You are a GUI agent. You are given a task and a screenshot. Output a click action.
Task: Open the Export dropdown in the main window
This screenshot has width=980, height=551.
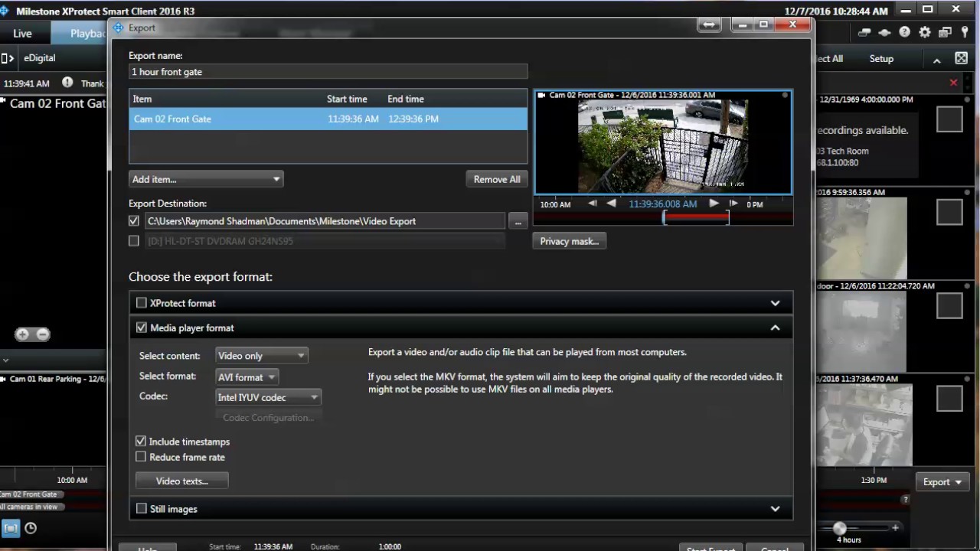(x=942, y=482)
